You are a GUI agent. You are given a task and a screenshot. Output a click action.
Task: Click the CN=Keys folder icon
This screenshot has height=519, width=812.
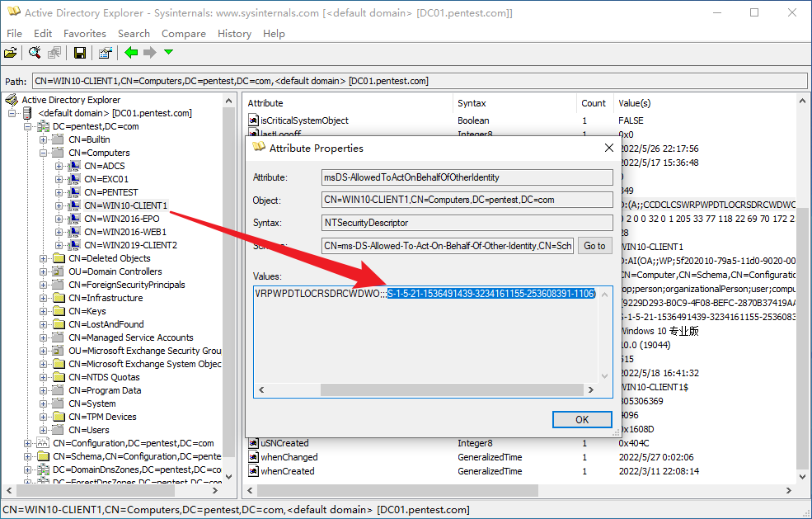pyautogui.click(x=59, y=311)
